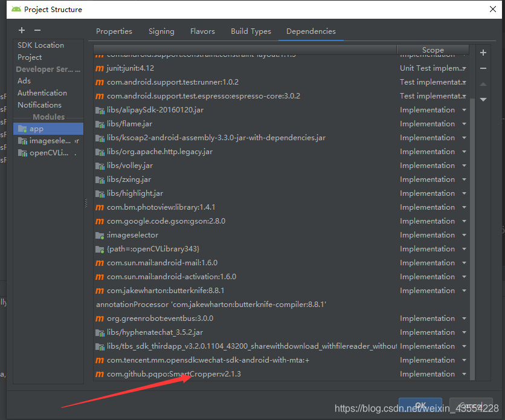
Task: Open Ads developer service
Action: 24,81
